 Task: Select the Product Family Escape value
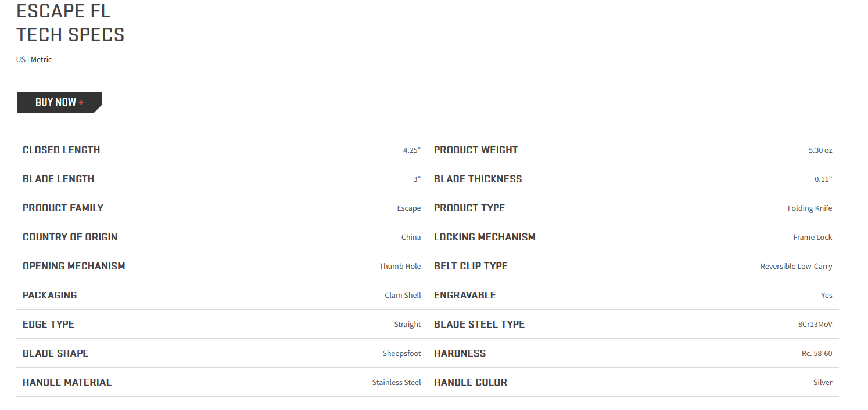[409, 208]
